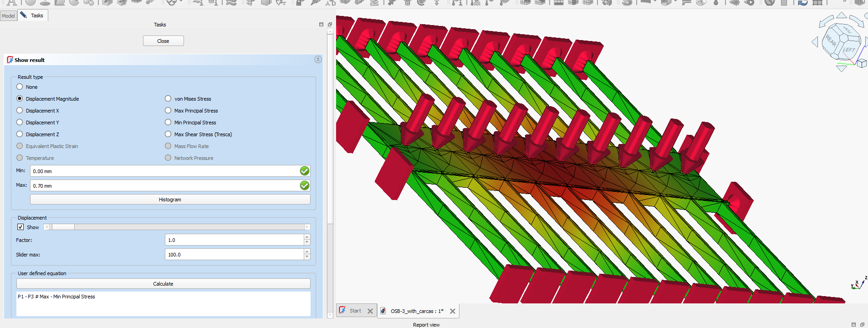The width and height of the screenshot is (868, 328).
Task: Open the Start document tab
Action: (x=355, y=311)
